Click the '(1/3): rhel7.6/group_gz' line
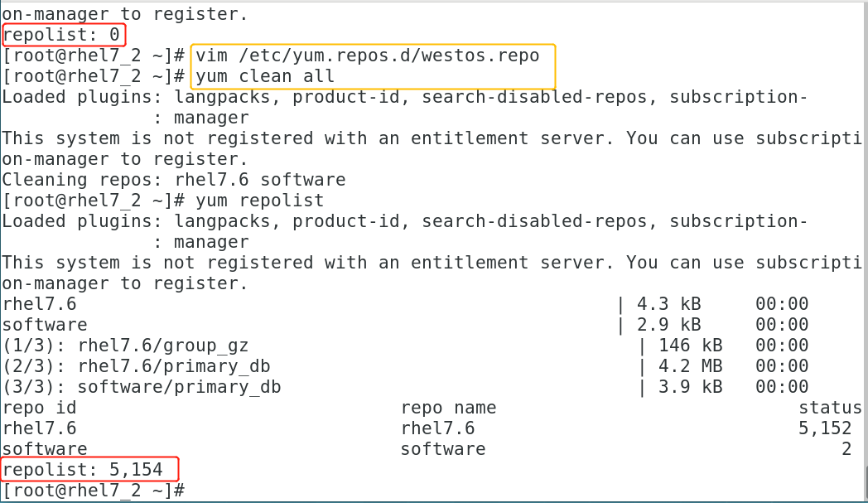Viewport: 868px width, 503px height. pos(126,345)
